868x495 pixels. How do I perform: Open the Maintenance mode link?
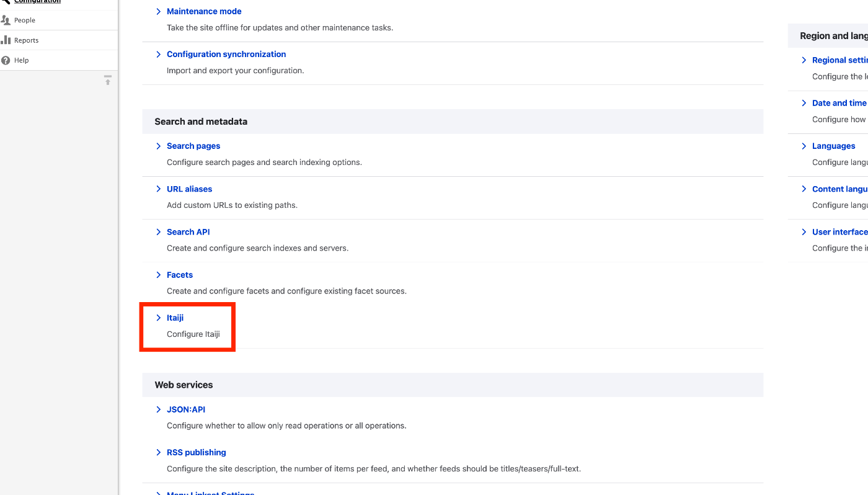204,11
